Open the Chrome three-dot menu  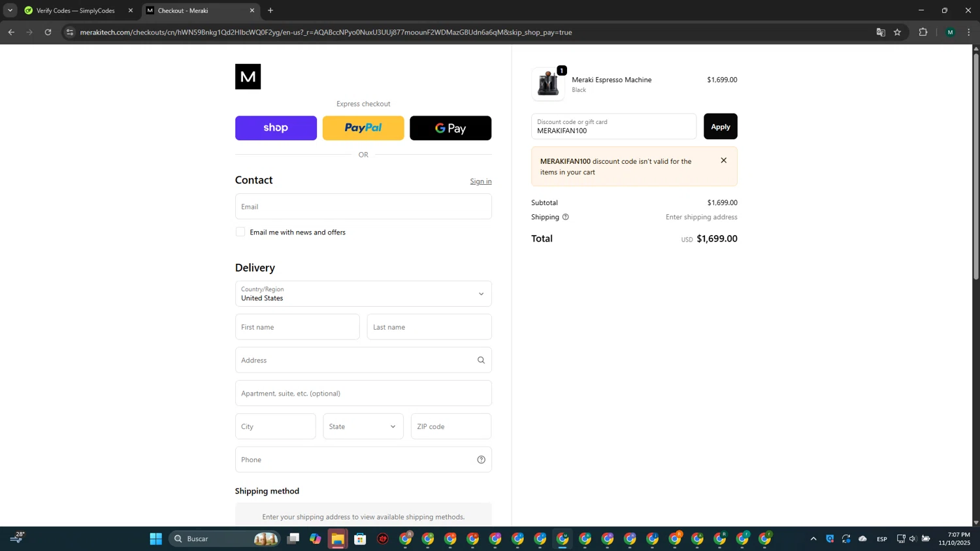[x=968, y=32]
